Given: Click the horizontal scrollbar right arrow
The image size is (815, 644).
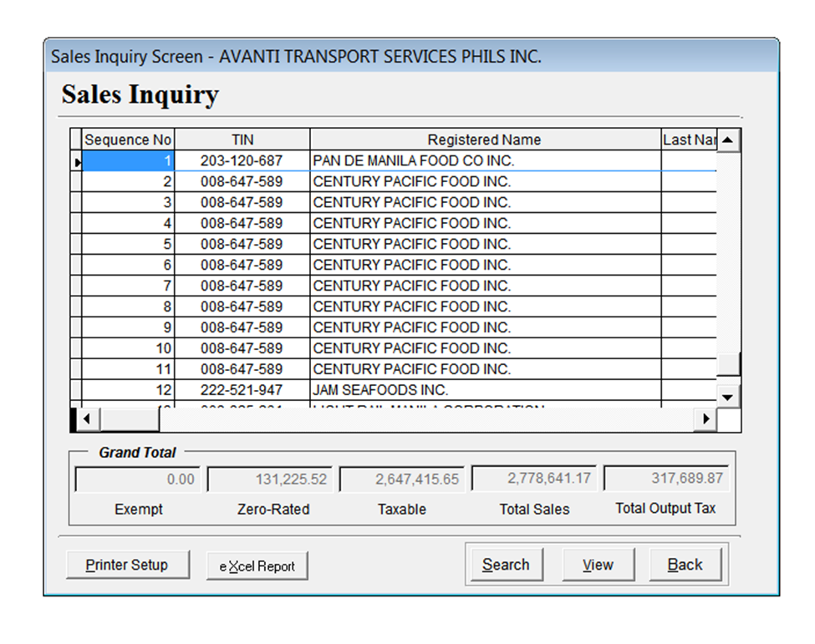Looking at the screenshot, I should (x=705, y=419).
